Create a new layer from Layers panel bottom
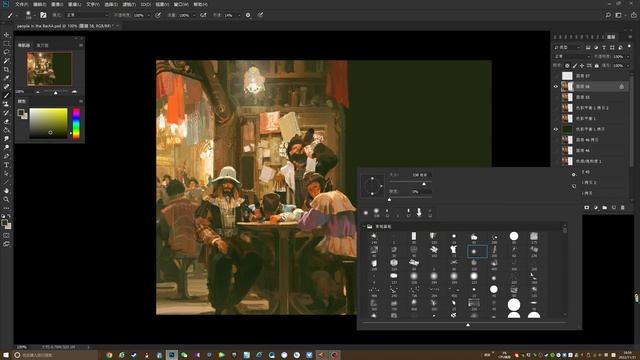This screenshot has height=360, width=640. click(613, 207)
